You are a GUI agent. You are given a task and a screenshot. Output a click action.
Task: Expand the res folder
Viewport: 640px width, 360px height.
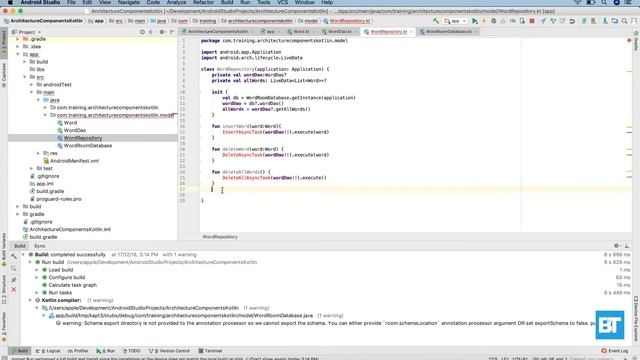(39, 153)
